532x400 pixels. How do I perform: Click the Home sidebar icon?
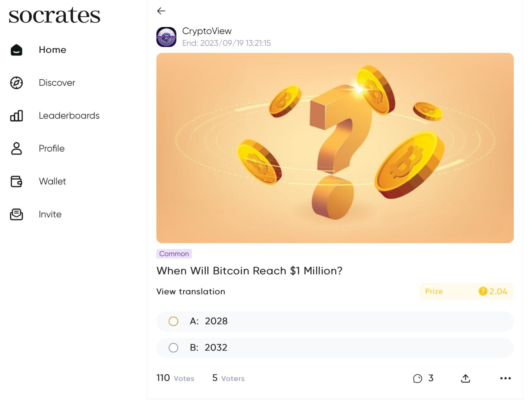[16, 50]
